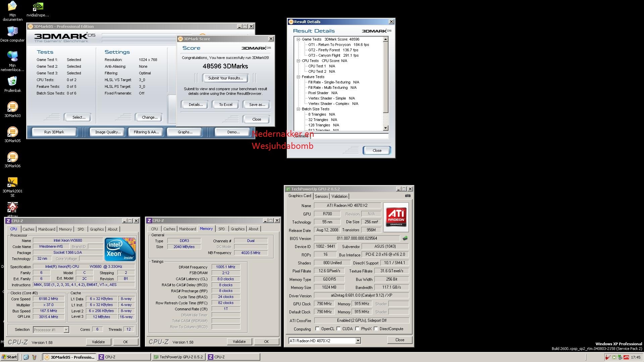Viewport: 644px width, 362px height.
Task: Click GPU-Z screenshot camera icon
Action: 408,196
